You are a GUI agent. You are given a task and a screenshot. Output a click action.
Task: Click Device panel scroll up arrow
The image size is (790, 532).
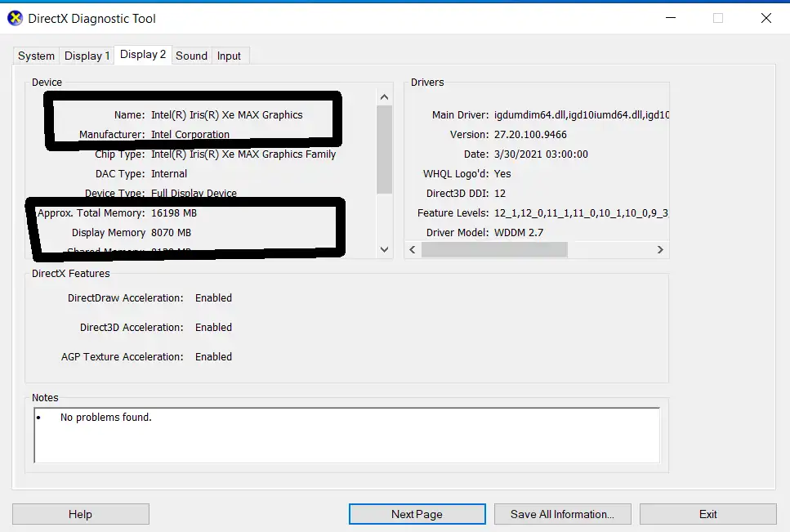point(385,97)
